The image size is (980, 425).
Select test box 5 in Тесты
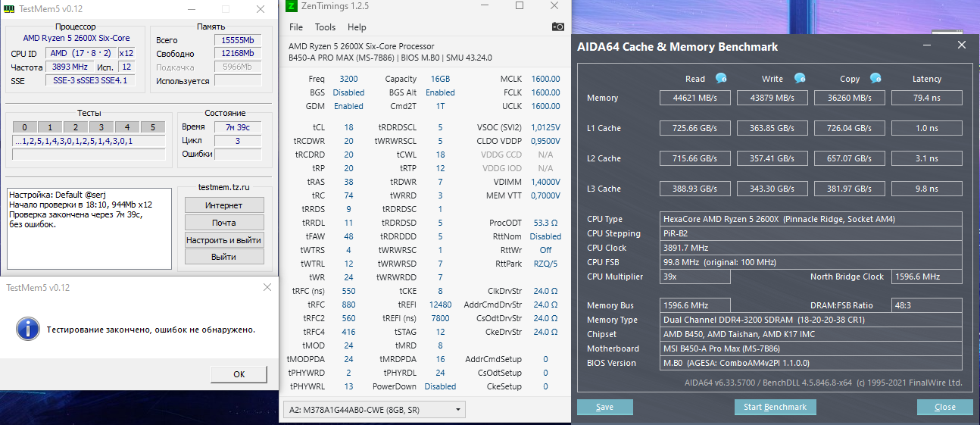153,127
